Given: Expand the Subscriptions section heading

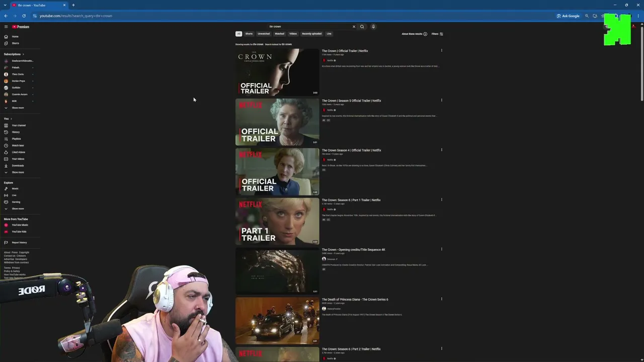Looking at the screenshot, I should (14, 54).
